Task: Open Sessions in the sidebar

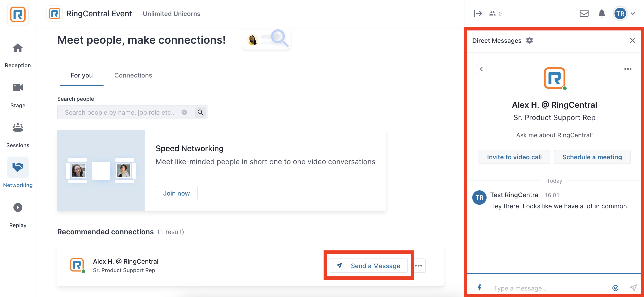Action: tap(18, 127)
